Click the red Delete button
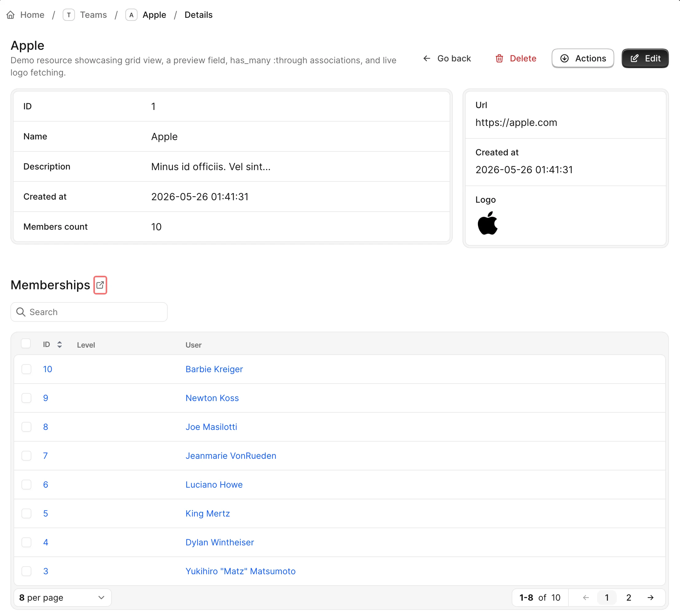Viewport: 680px width, 616px height. 516,58
